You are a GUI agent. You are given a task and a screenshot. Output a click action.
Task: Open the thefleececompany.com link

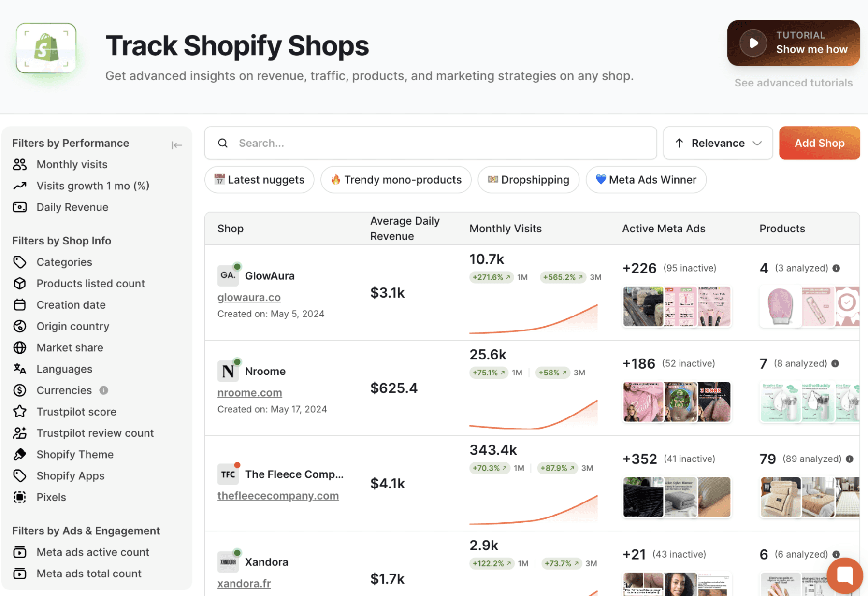(278, 496)
